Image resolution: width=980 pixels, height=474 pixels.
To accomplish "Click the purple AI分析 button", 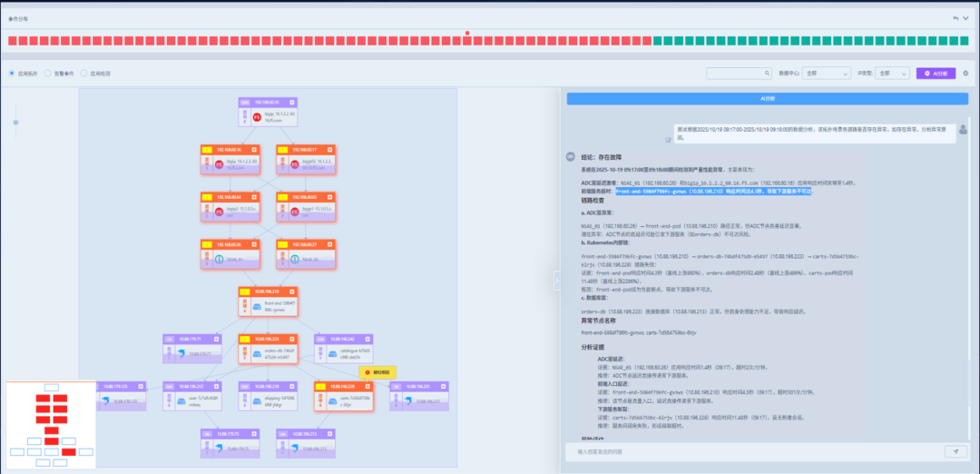I will pyautogui.click(x=936, y=74).
